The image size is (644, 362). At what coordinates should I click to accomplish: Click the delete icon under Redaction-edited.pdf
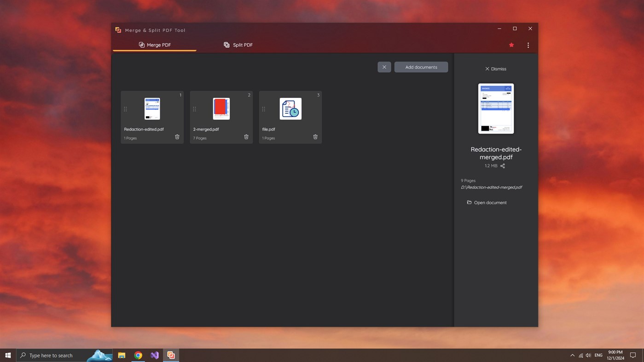click(177, 137)
